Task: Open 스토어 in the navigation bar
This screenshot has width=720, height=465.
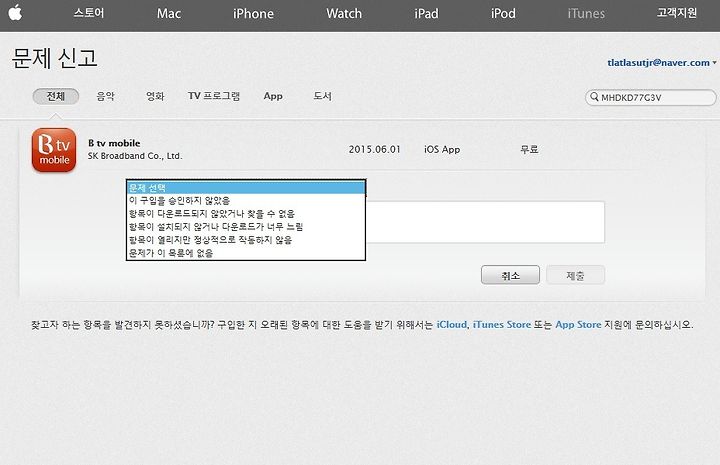Action: (89, 13)
